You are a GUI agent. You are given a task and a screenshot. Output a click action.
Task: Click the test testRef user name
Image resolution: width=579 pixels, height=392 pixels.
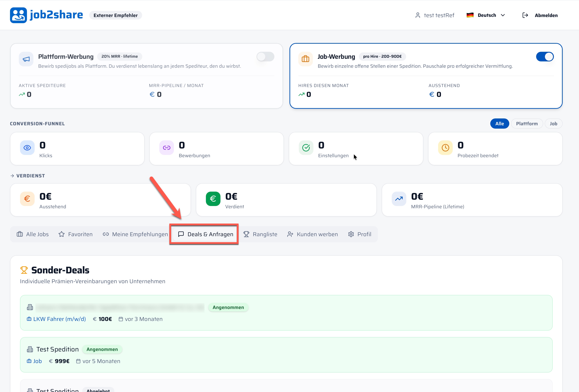click(x=439, y=15)
